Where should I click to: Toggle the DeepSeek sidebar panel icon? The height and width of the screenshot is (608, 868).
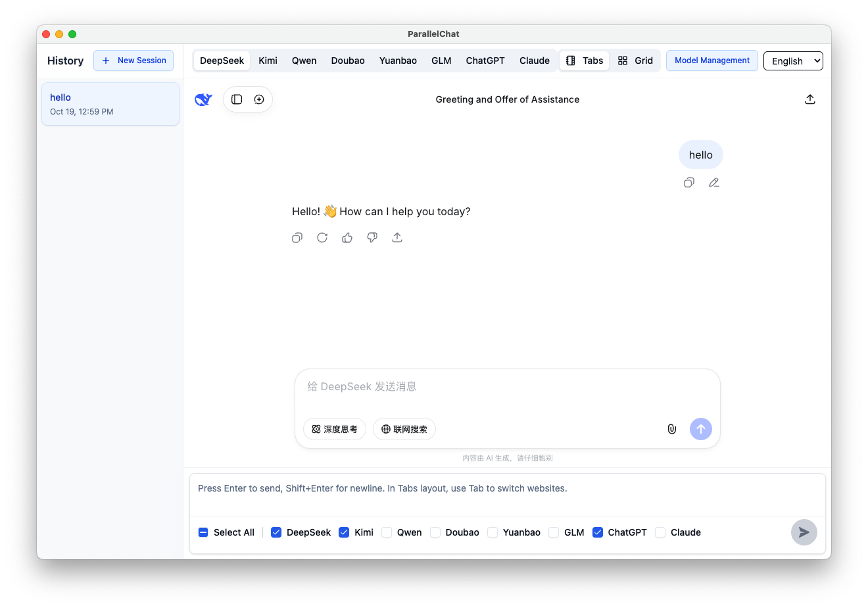pyautogui.click(x=237, y=99)
